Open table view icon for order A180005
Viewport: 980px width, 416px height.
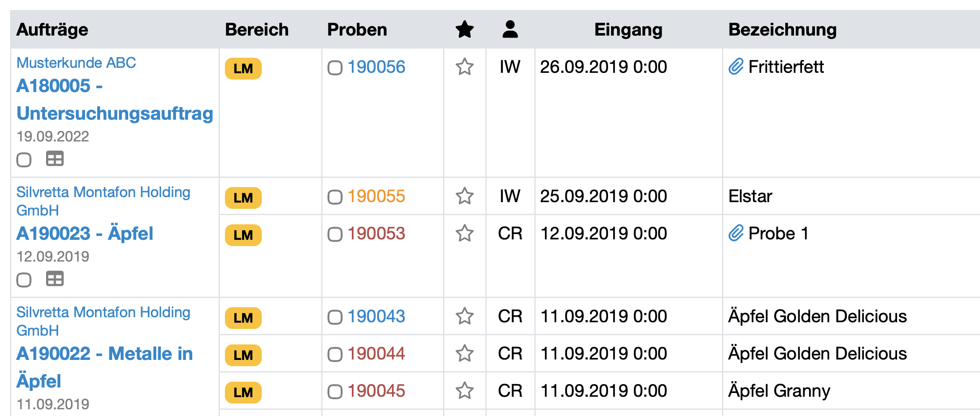coord(55,159)
